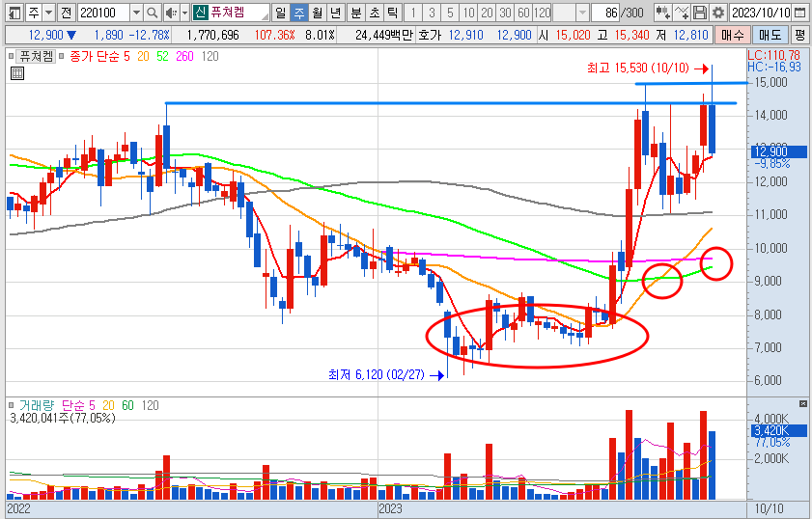Click the 전 button beside the code field
812x519 pixels.
(x=66, y=13)
